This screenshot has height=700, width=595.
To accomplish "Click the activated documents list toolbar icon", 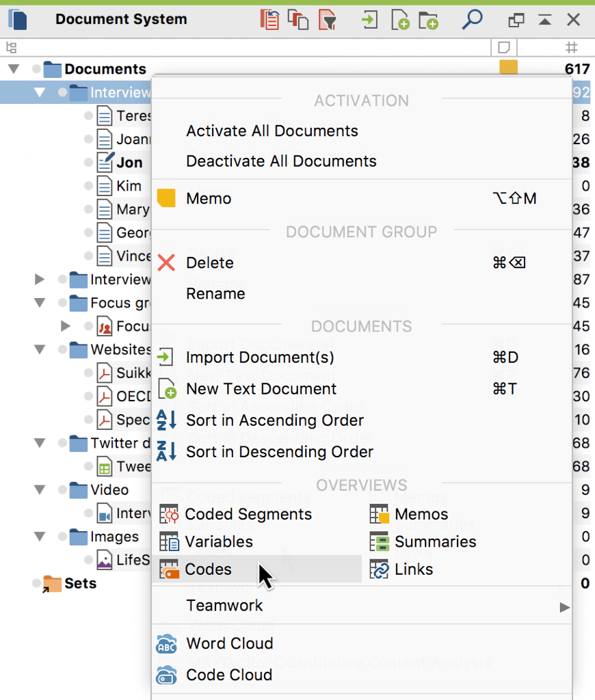I will 269,20.
